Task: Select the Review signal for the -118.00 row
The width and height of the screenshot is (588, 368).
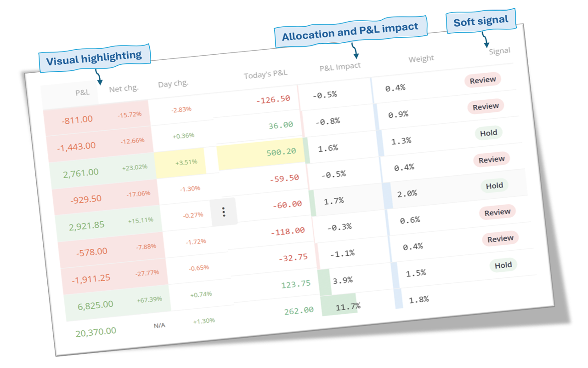Action: click(x=498, y=212)
